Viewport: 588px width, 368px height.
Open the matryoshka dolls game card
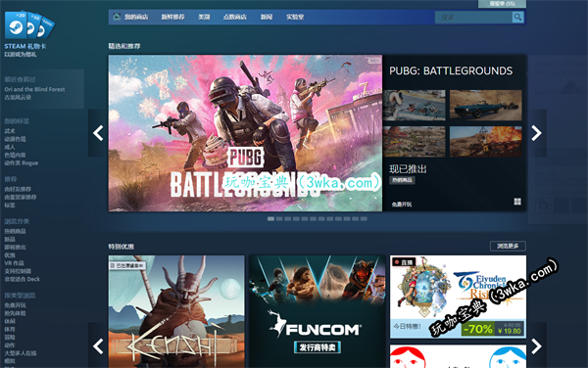pos(458,356)
